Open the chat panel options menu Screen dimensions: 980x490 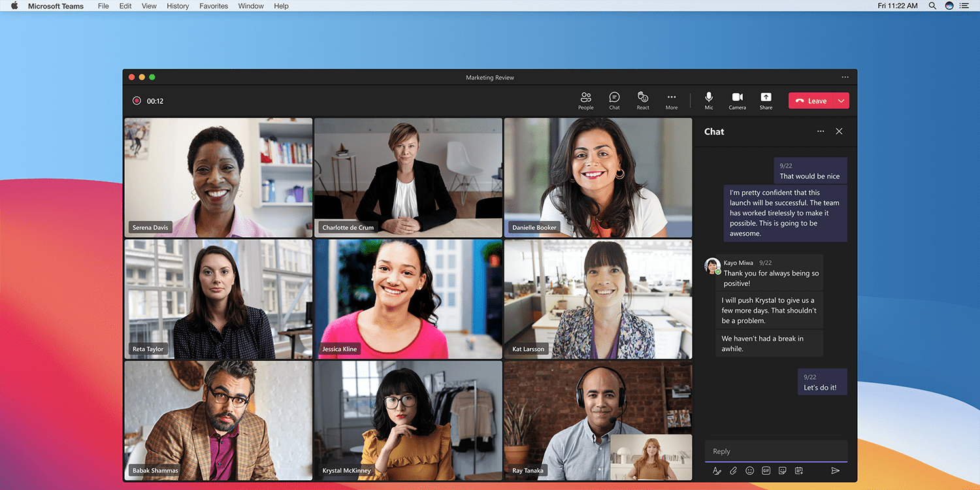(x=821, y=131)
